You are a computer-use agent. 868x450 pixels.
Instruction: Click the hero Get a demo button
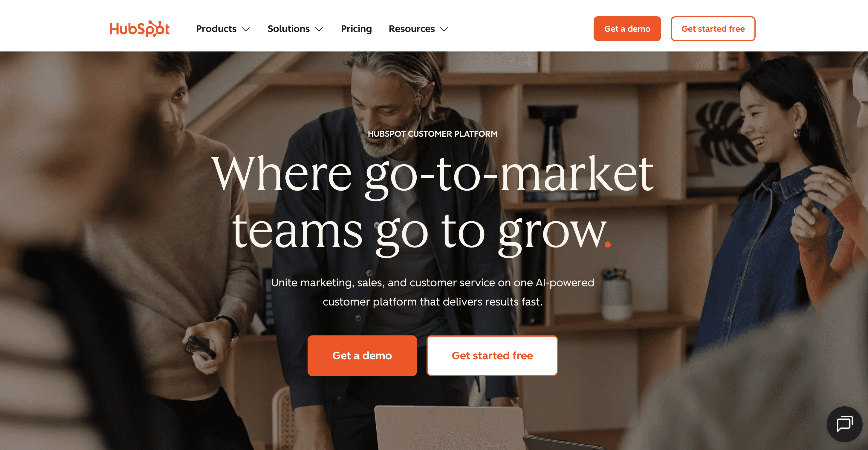(x=362, y=355)
